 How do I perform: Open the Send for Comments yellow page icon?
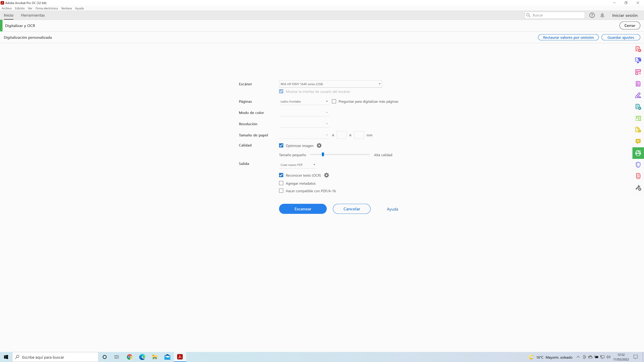[638, 130]
